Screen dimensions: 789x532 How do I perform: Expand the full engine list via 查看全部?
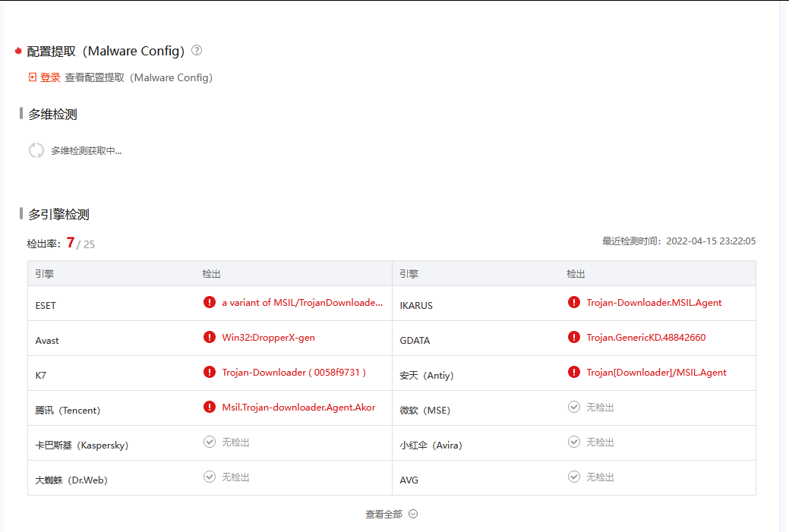pyautogui.click(x=384, y=514)
